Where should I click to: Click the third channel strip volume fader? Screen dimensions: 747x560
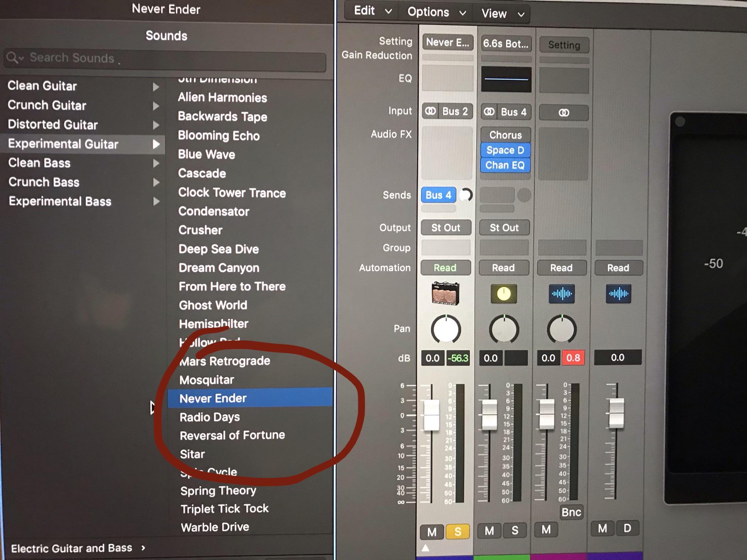coord(547,414)
